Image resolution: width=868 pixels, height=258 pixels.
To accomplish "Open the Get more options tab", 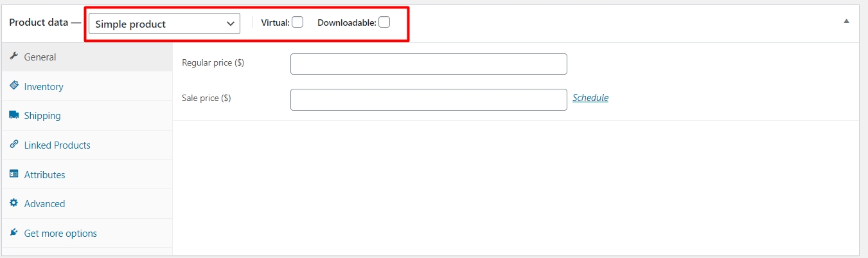I will tap(87, 233).
